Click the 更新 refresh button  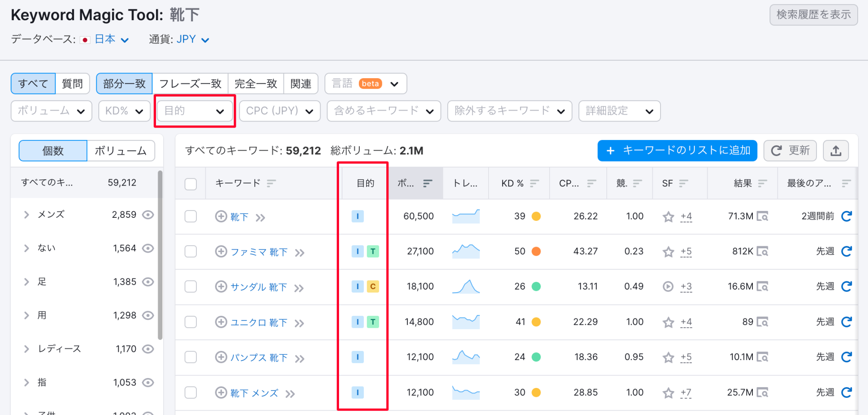pos(790,151)
